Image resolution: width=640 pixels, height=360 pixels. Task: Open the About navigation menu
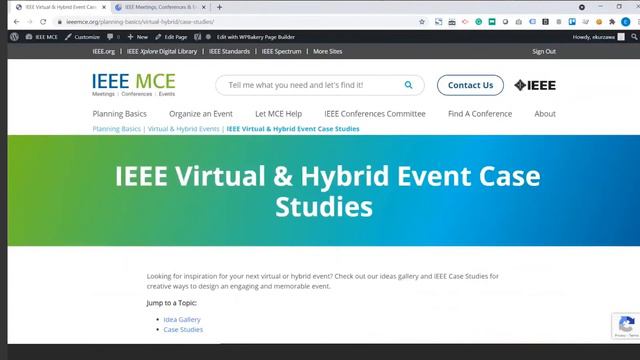(x=545, y=114)
